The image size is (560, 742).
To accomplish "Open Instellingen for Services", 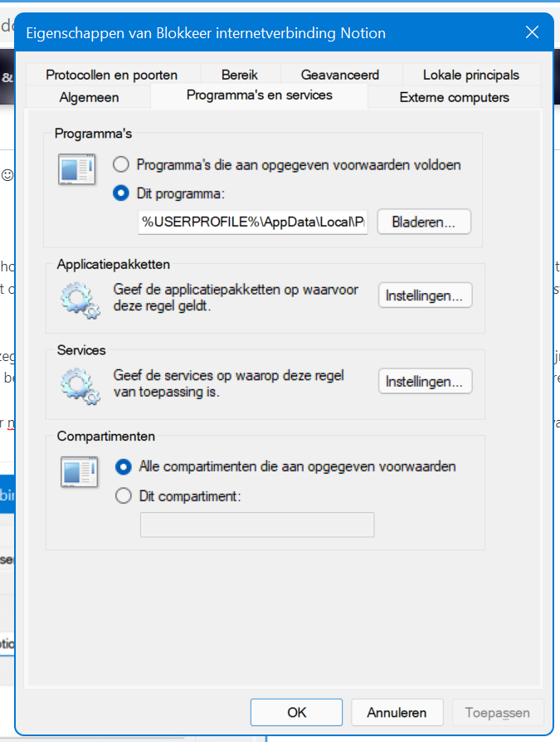I will [425, 382].
